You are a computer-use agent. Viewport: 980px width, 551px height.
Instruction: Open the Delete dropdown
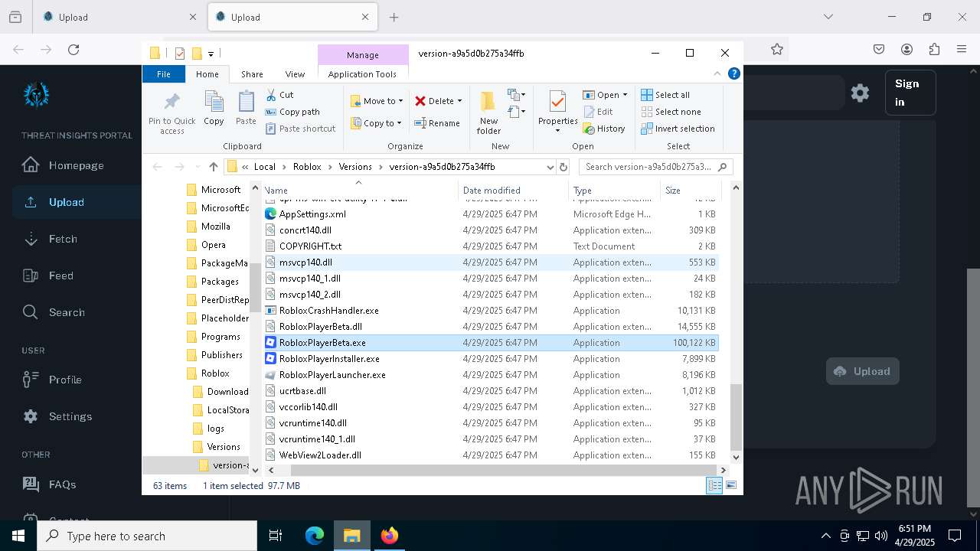click(439, 101)
